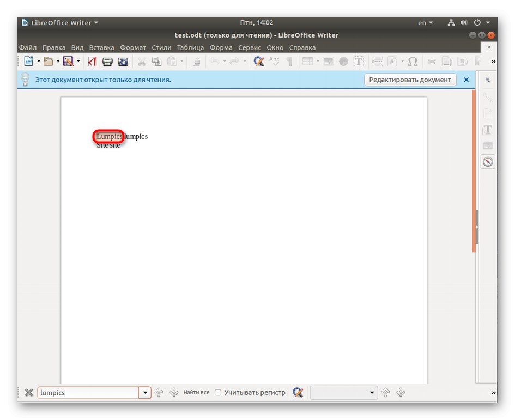Image resolution: width=515 pixels, height=420 pixels.
Task: Click the Insert Field icon
Action: [x=392, y=62]
